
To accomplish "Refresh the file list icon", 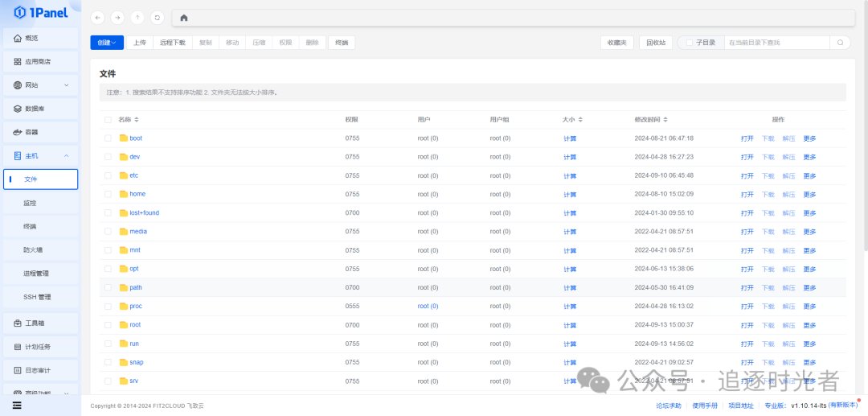I will pos(158,18).
